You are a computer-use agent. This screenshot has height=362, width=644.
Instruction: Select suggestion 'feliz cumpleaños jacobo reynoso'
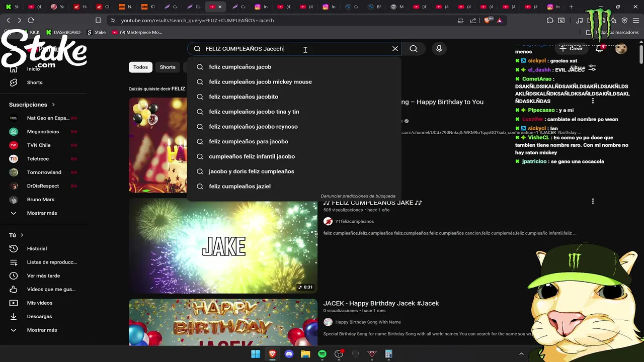294,127
